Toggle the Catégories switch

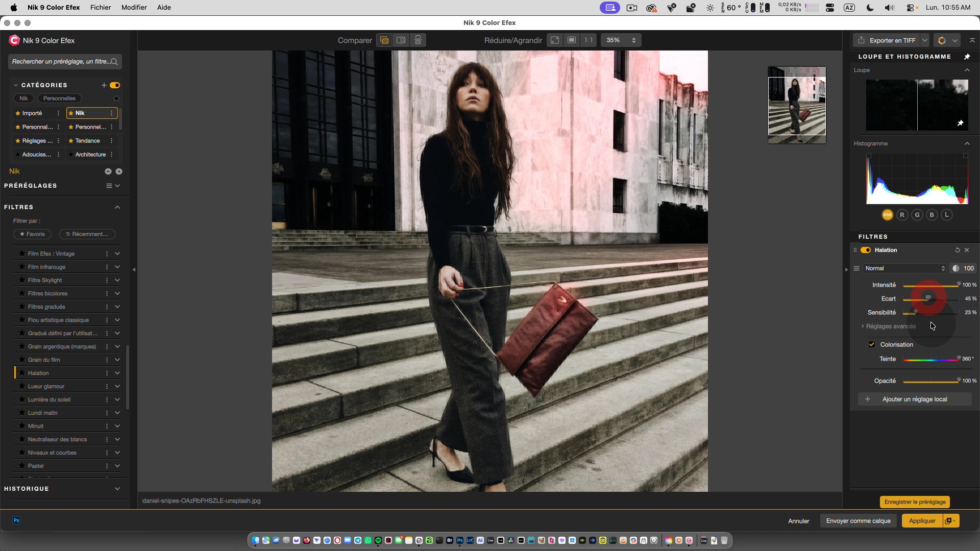click(x=115, y=85)
